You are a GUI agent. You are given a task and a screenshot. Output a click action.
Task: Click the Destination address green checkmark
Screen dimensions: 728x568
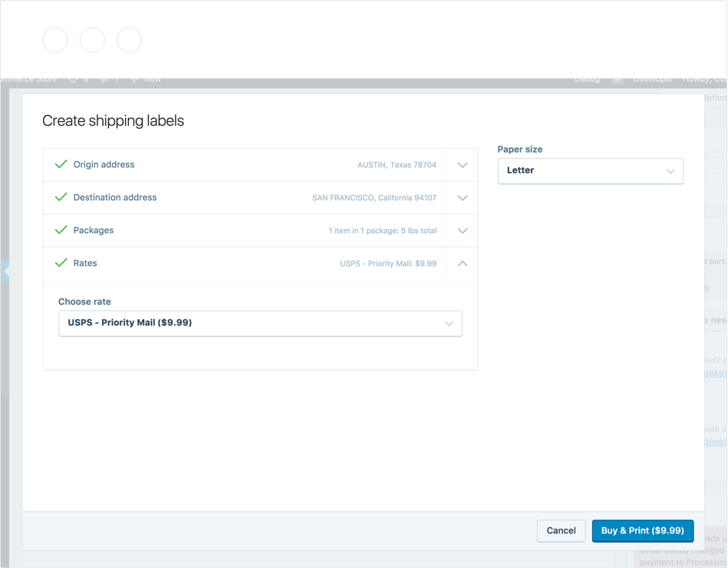(61, 197)
